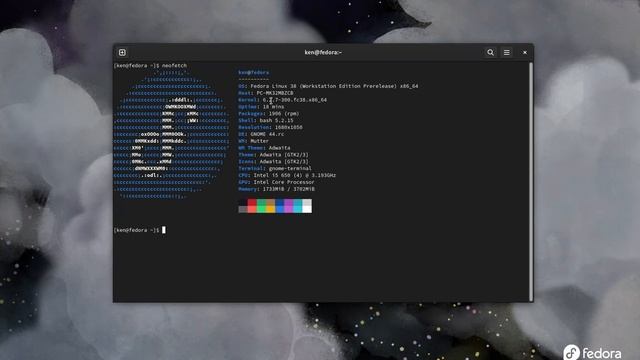Click the Fedora ASCII art logo
640x360 pixels.
171,134
